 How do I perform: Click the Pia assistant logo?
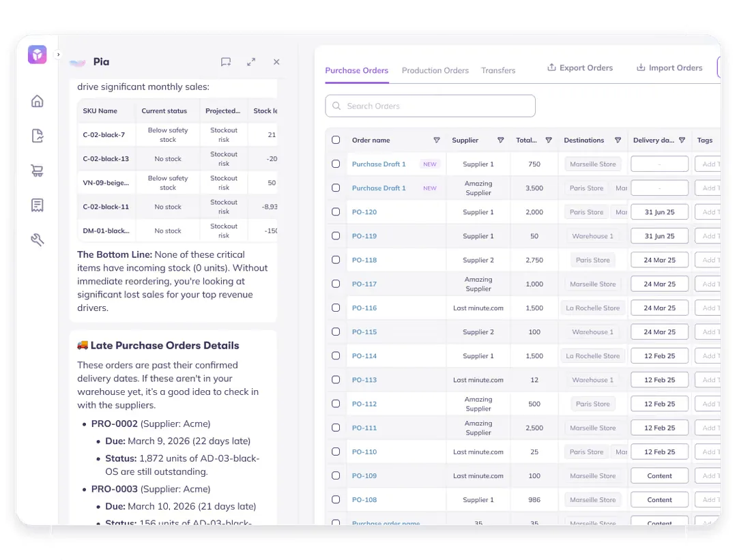[x=78, y=62]
